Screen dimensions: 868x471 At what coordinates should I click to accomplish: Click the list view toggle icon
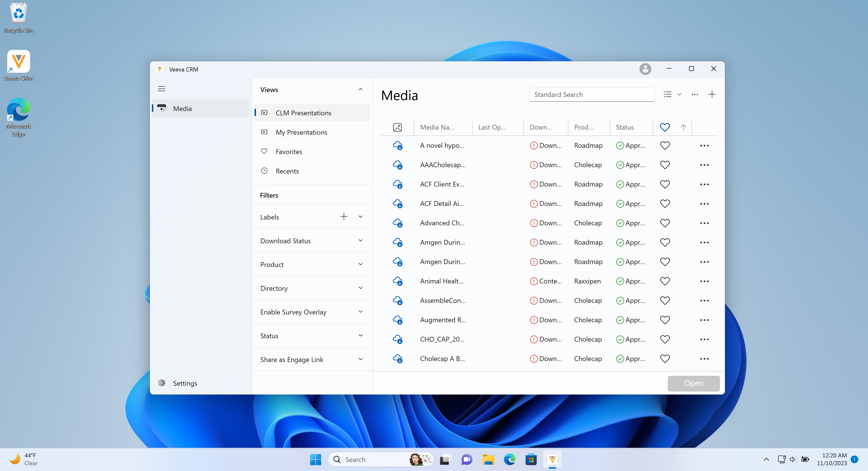[x=668, y=94]
